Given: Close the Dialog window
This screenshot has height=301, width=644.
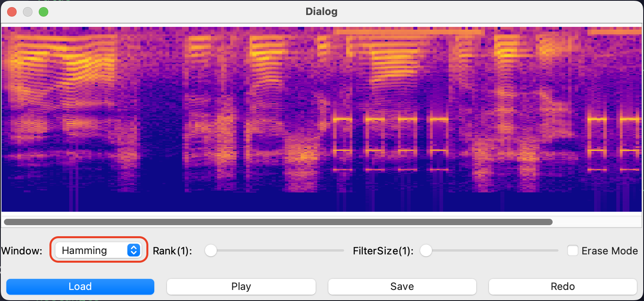Looking at the screenshot, I should point(12,12).
